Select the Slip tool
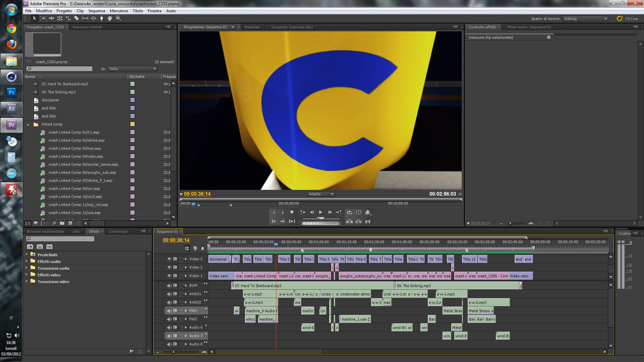 tap(85, 18)
